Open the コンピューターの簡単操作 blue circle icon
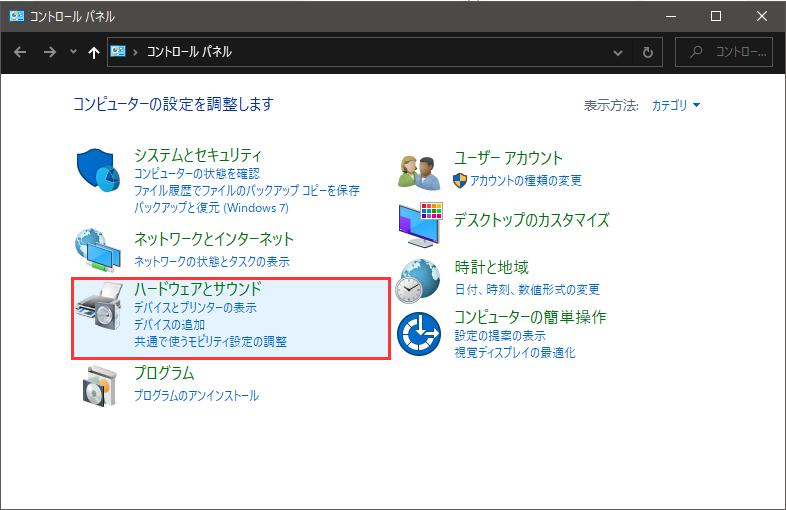 [419, 333]
